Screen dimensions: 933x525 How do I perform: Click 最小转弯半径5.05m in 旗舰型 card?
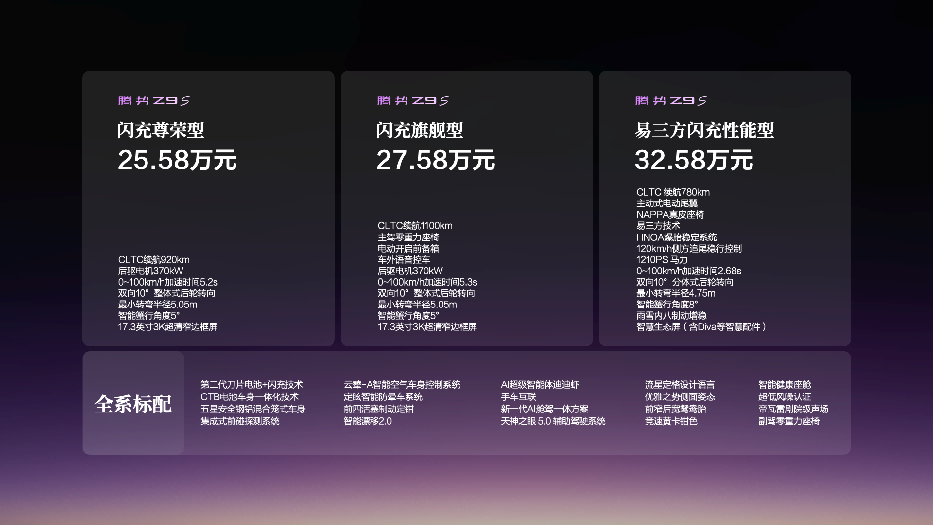[x=417, y=304]
